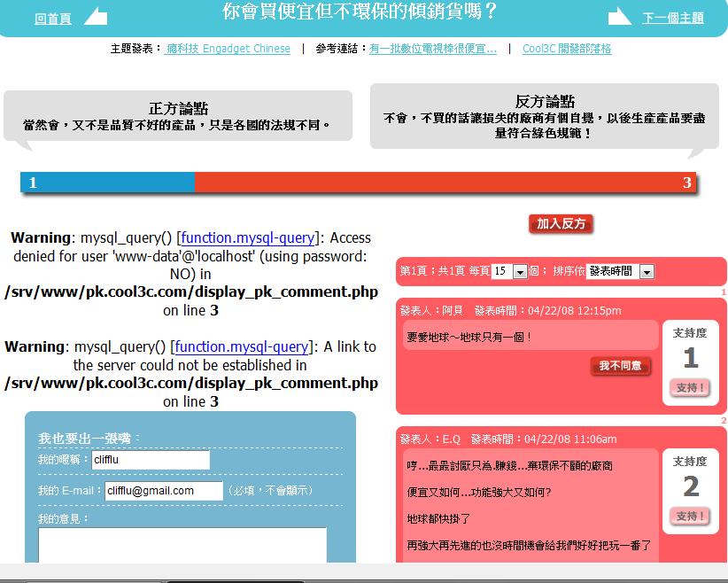Image resolution: width=728 pixels, height=583 pixels.
Task: Open the per-page count dropdown showing 15
Action: [x=509, y=271]
